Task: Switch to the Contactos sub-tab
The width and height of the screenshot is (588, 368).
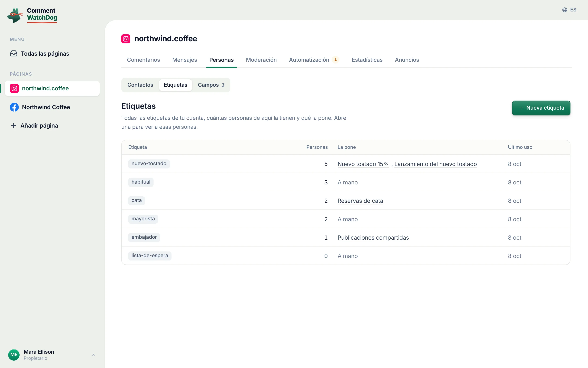Action: (140, 85)
